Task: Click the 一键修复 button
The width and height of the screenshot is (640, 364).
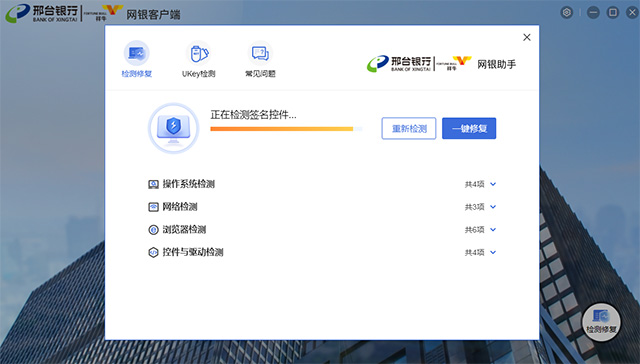Action: [469, 129]
